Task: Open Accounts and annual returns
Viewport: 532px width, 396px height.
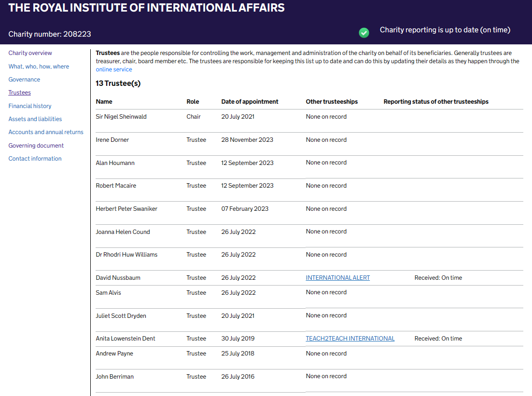Action: pos(46,132)
